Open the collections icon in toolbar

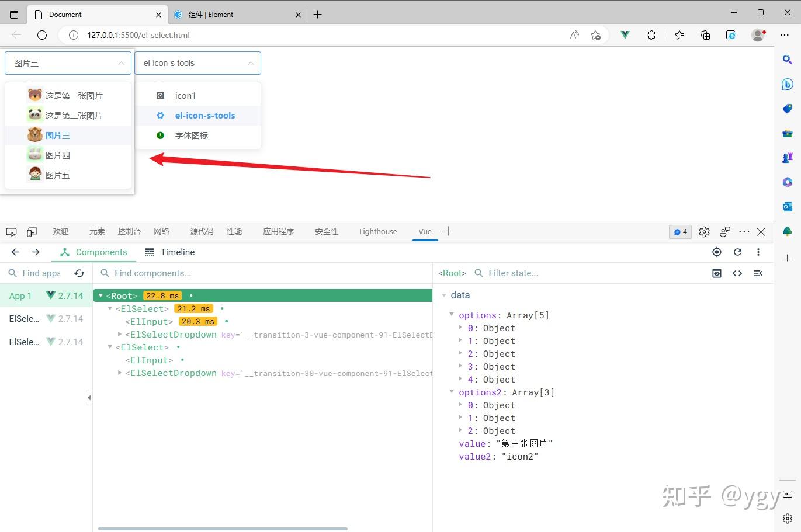point(705,35)
